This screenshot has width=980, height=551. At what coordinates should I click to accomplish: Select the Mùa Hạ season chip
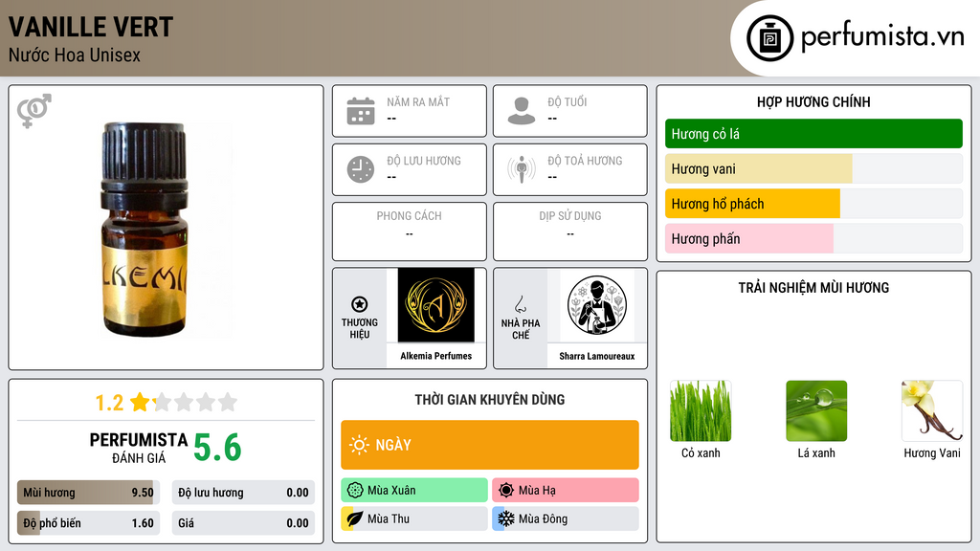566,491
